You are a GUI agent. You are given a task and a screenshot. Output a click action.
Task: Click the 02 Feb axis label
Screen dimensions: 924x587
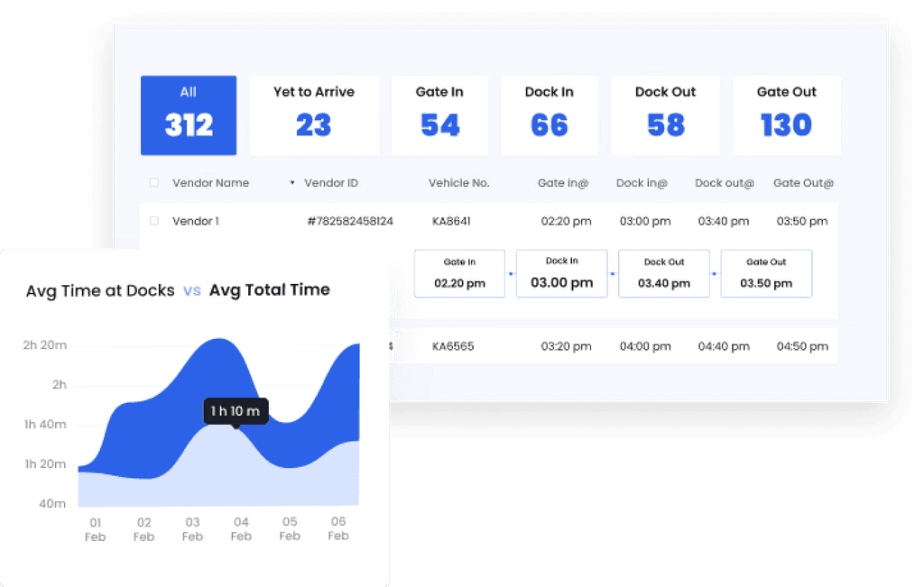tap(143, 529)
